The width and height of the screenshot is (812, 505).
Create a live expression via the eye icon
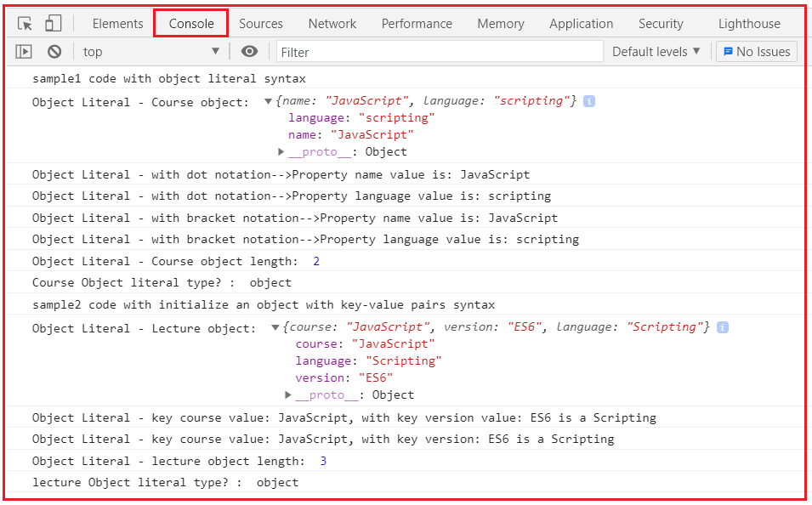pyautogui.click(x=250, y=51)
